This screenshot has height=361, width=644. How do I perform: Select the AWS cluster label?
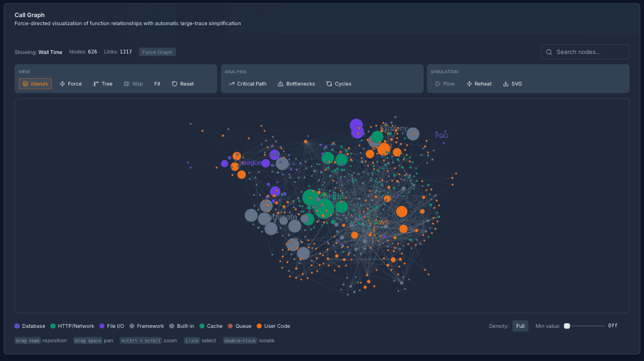(382, 222)
